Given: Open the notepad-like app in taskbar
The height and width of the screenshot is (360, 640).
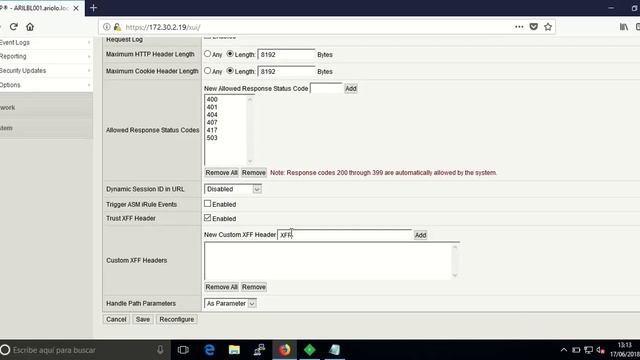Looking at the screenshot, I should point(334,350).
